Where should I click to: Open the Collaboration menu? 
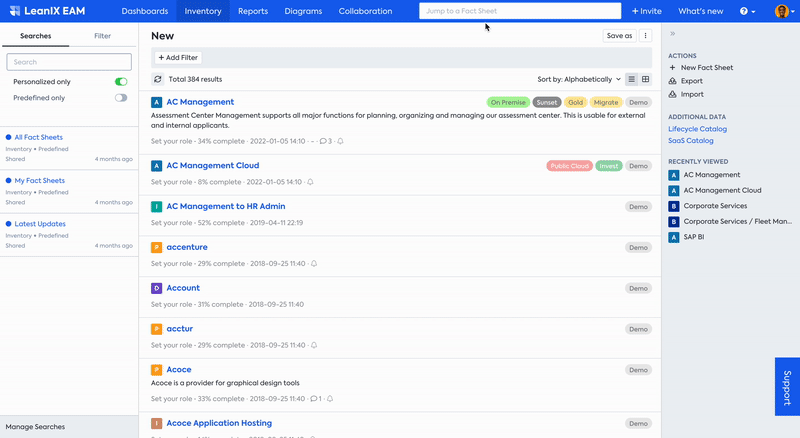click(365, 11)
